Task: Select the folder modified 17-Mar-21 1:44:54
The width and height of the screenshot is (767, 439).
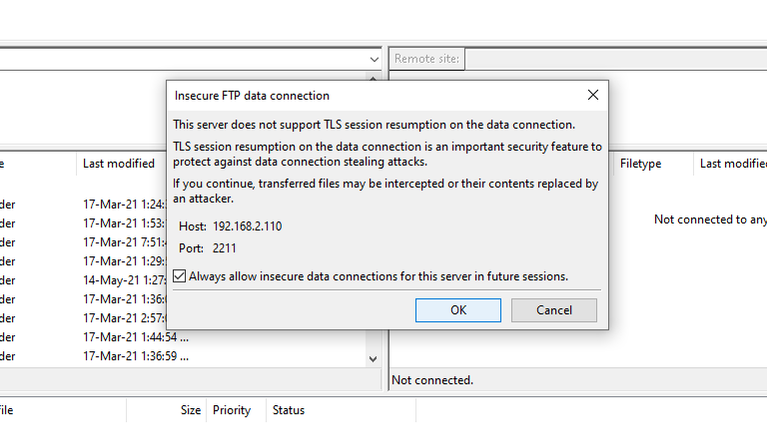Action: pos(135,337)
